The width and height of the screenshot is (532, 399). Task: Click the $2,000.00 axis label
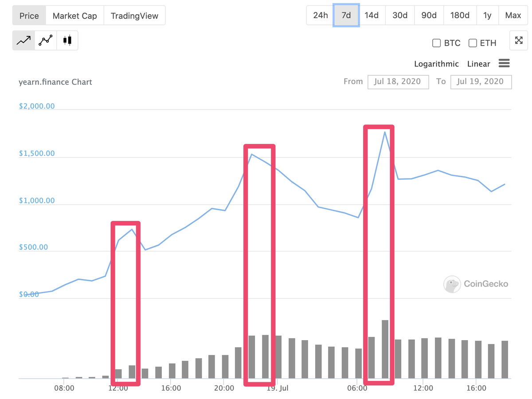tap(37, 106)
